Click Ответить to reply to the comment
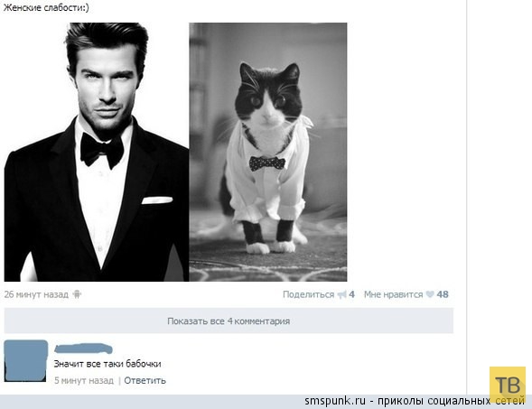532x409 pixels. point(145,380)
